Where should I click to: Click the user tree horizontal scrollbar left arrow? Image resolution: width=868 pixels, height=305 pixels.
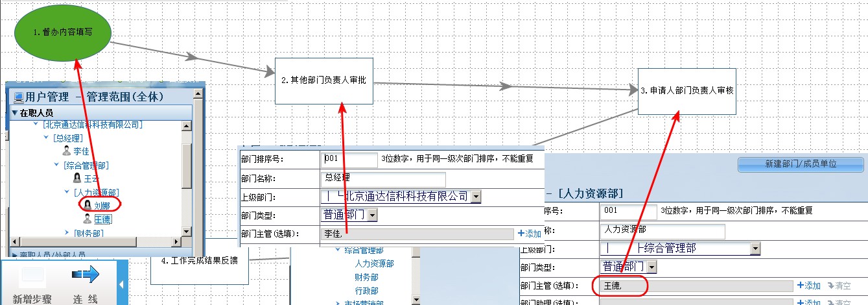(14, 243)
